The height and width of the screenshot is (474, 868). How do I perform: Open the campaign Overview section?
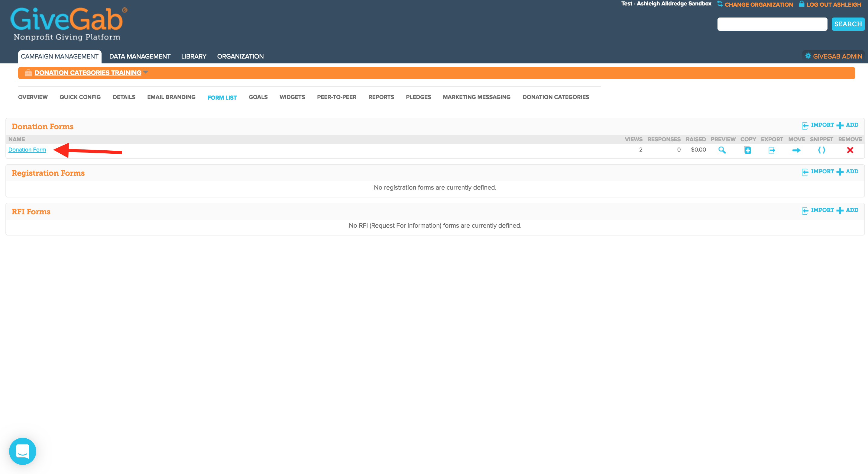33,97
